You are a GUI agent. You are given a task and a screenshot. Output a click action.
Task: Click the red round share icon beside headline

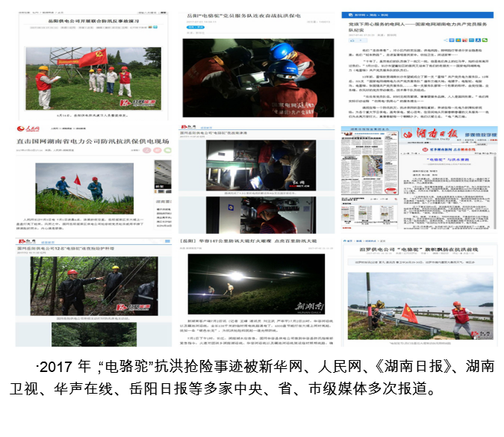pos(146,150)
